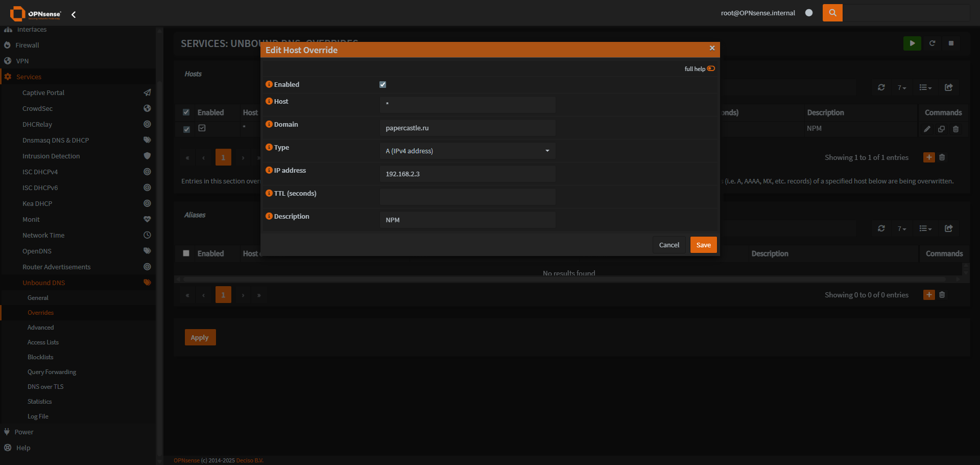Delete the NPM host row trash icon
Viewport: 980px width, 465px height.
[x=955, y=129]
